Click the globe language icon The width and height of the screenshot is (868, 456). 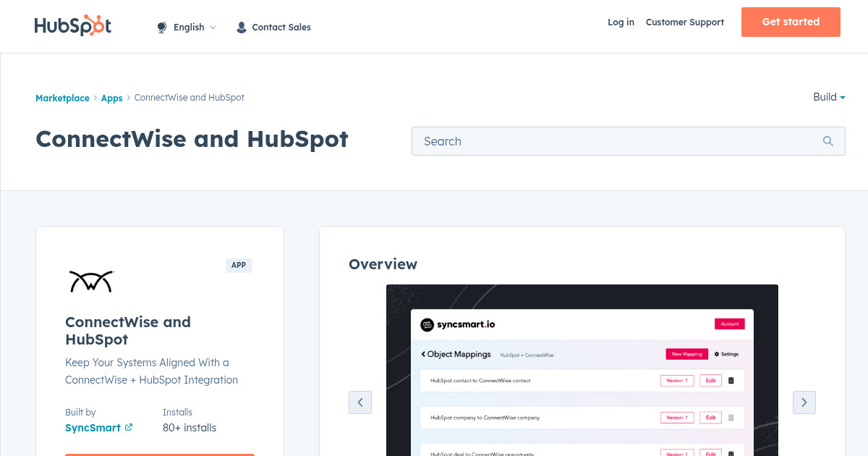(161, 27)
